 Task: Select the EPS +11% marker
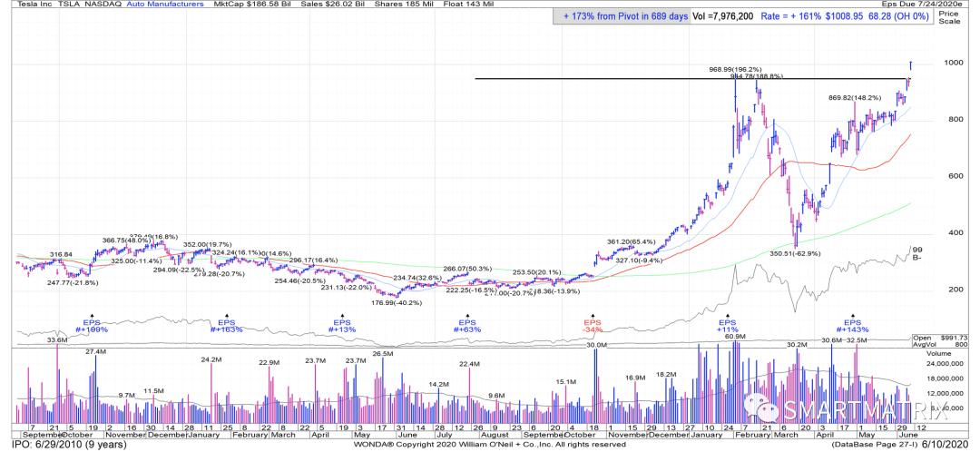pos(727,327)
